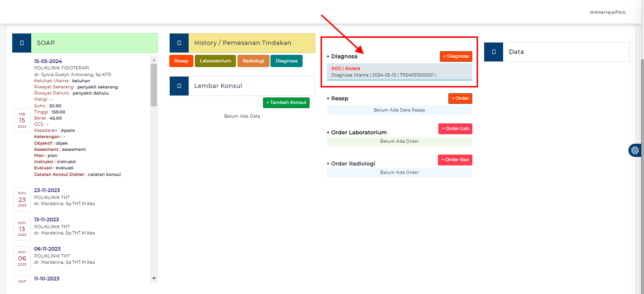Click the NOV 06 2023 date badge
This screenshot has height=294, width=644.
(22, 258)
